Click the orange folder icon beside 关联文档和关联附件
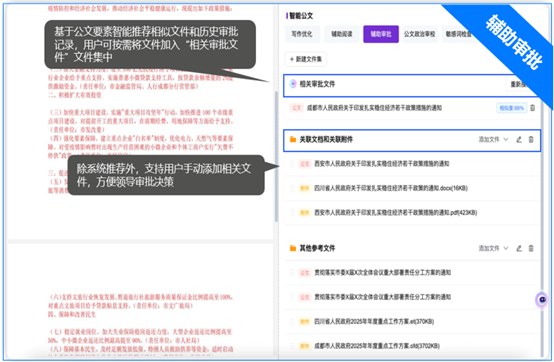The width and height of the screenshot is (554, 362). point(293,140)
